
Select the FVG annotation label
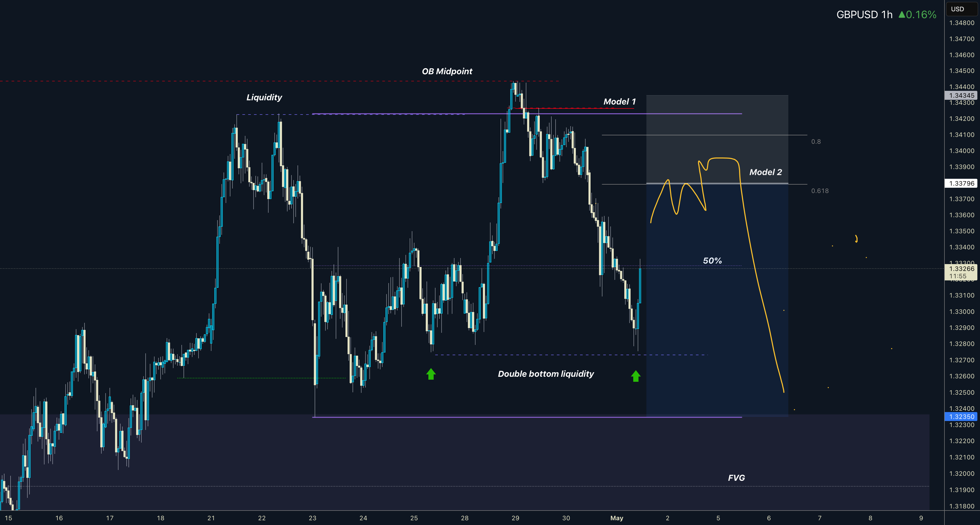tap(736, 478)
